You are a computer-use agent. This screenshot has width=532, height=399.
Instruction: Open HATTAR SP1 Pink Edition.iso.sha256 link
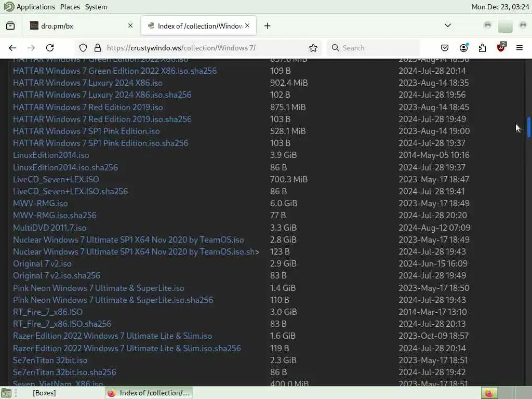click(100, 143)
